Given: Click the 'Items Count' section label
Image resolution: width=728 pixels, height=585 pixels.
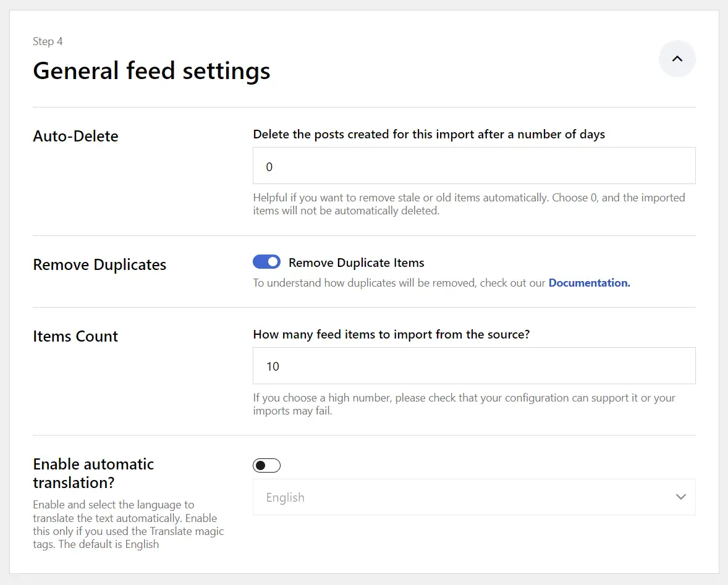Looking at the screenshot, I should (75, 336).
